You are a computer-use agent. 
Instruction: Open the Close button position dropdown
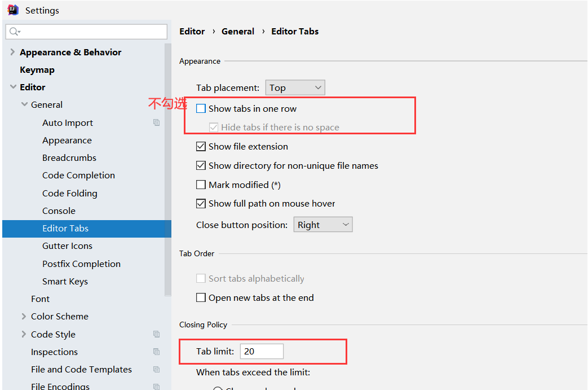323,225
